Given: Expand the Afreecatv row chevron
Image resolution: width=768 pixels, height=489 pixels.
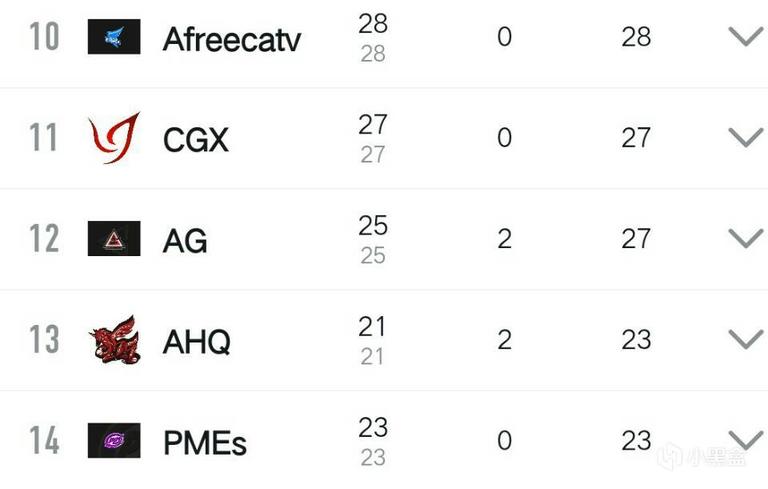Looking at the screenshot, I should pos(746,37).
